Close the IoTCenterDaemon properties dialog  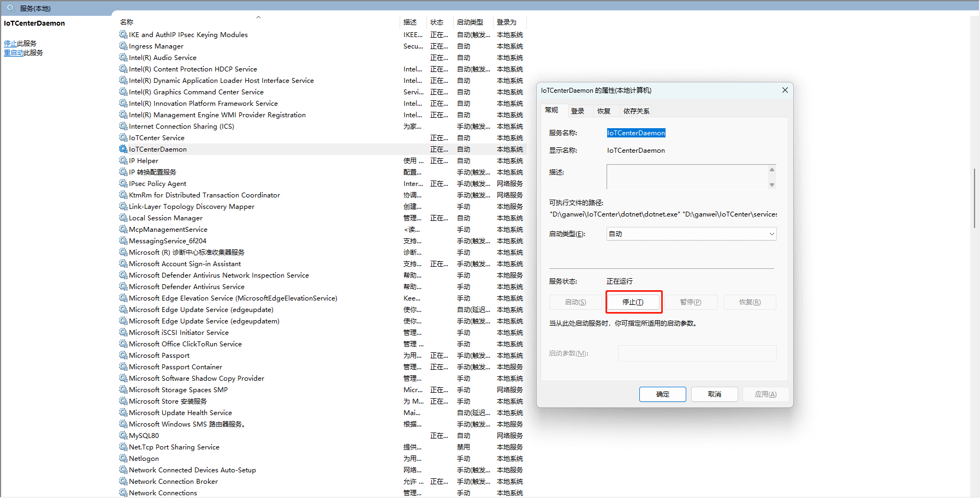(x=785, y=90)
